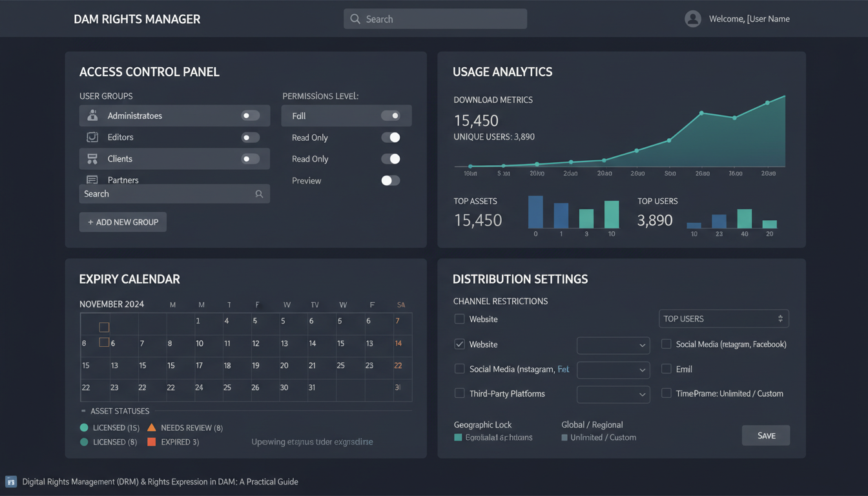Open the Welcome user menu
The width and height of the screenshot is (868, 496).
coord(749,19)
